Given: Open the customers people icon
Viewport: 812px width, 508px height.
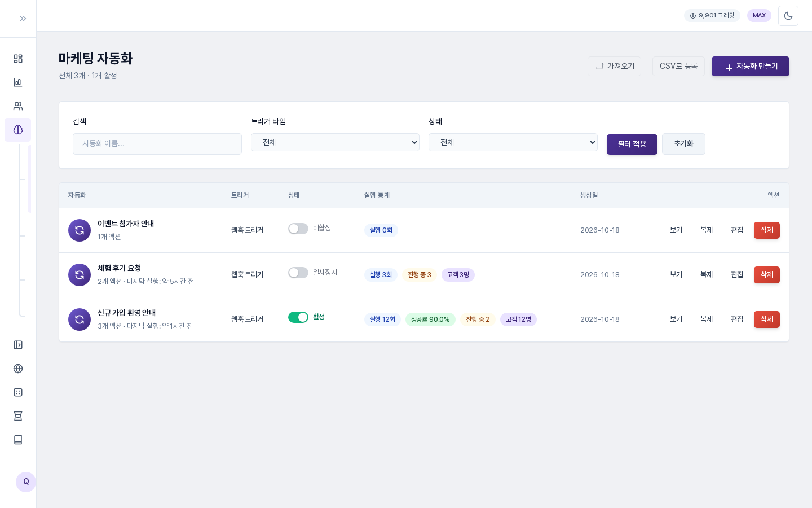Looking at the screenshot, I should point(18,106).
